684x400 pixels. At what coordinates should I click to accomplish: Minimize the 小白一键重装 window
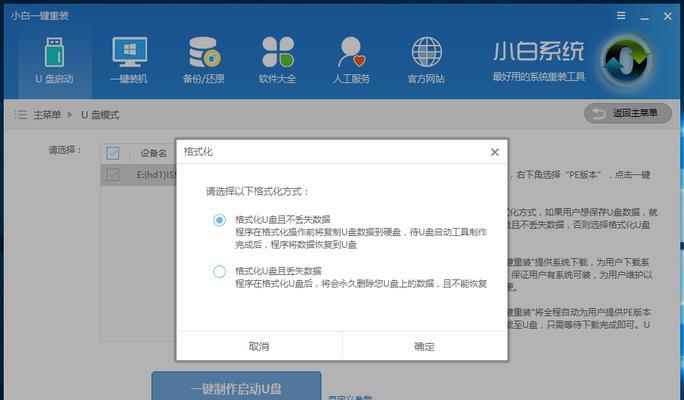(x=644, y=17)
